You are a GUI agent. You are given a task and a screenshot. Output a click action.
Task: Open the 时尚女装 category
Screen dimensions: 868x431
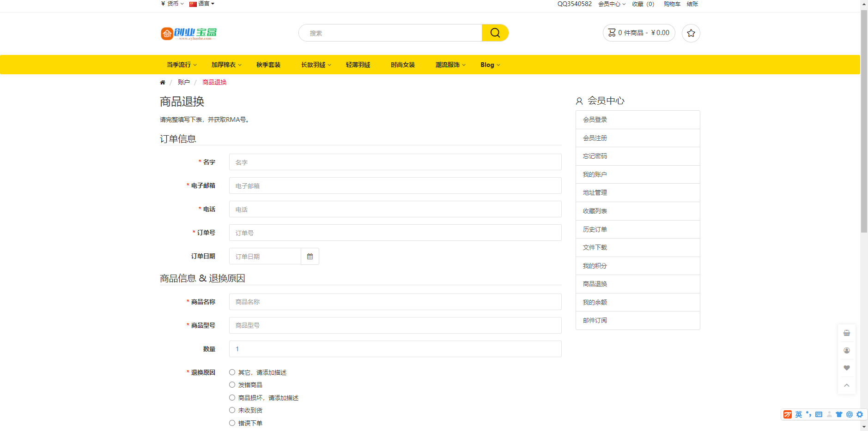tap(403, 65)
